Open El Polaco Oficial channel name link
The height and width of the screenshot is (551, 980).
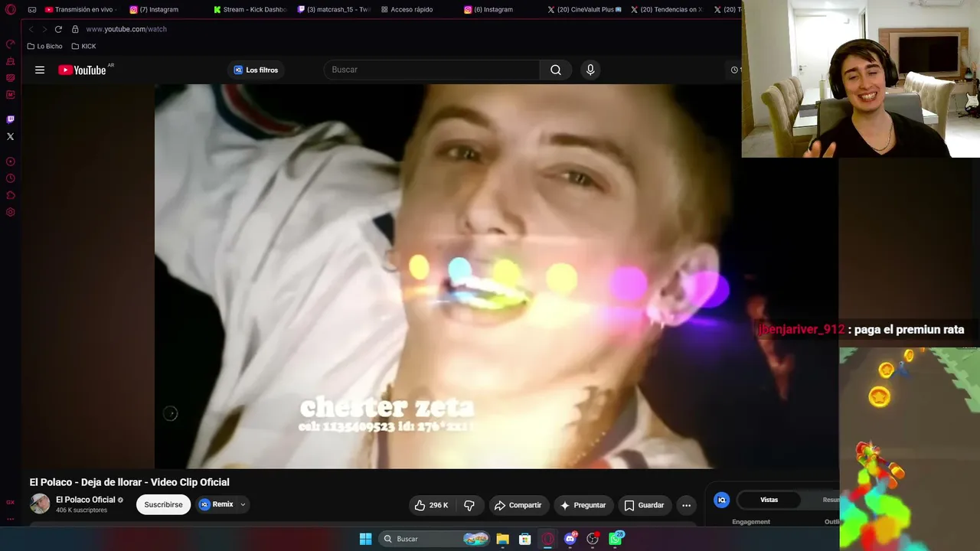tap(85, 500)
